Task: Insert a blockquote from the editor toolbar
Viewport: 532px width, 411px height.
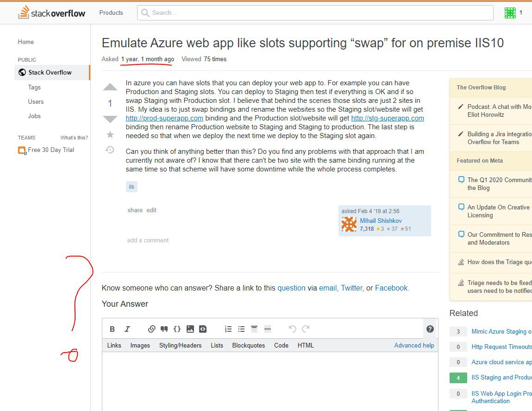Action: point(164,329)
